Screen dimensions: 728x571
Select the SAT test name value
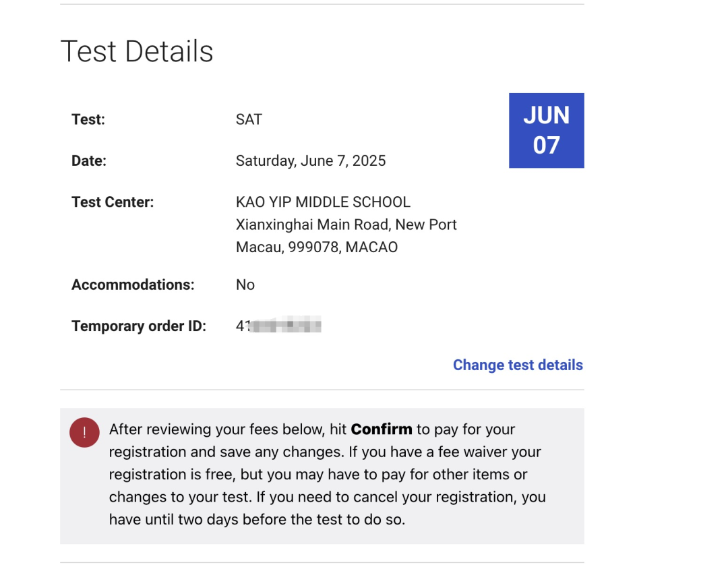[x=249, y=119]
